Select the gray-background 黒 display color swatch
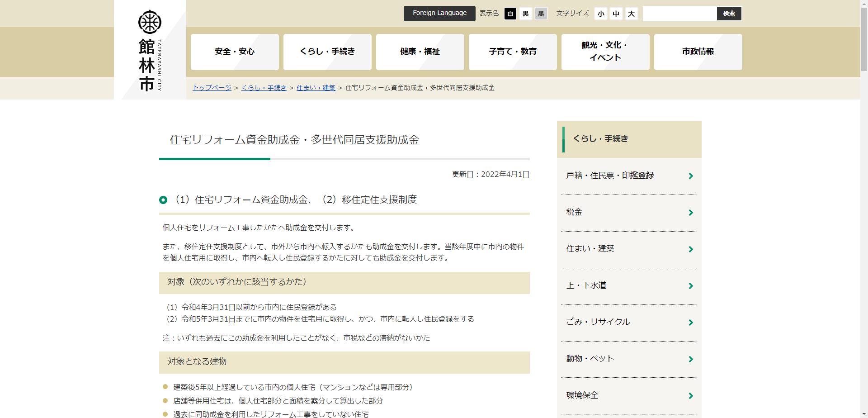 coord(541,14)
